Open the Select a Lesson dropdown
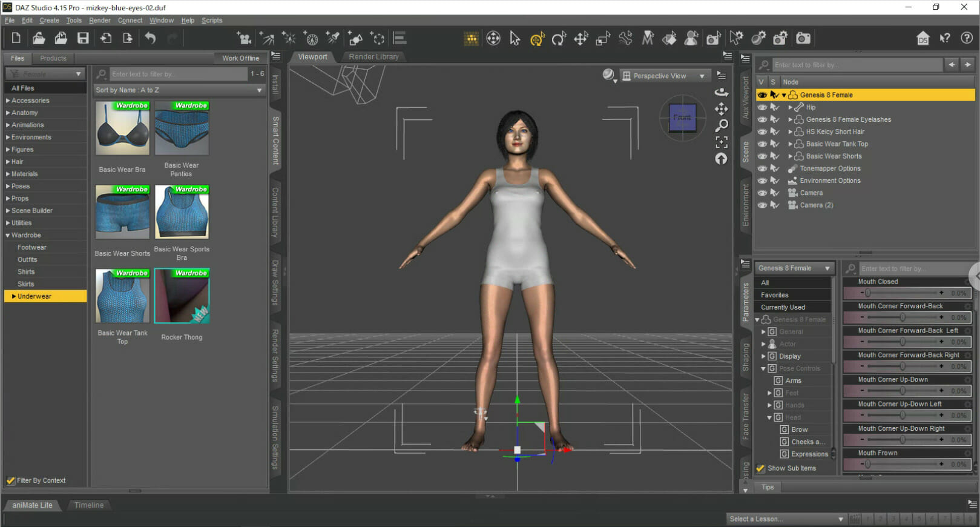Screen dimensions: 980x527 coord(786,519)
